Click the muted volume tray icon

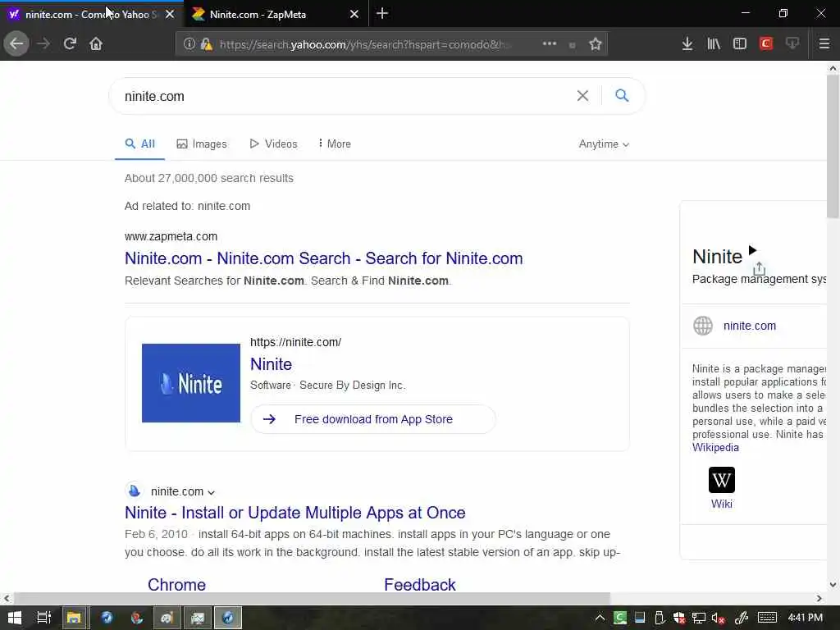[719, 619]
